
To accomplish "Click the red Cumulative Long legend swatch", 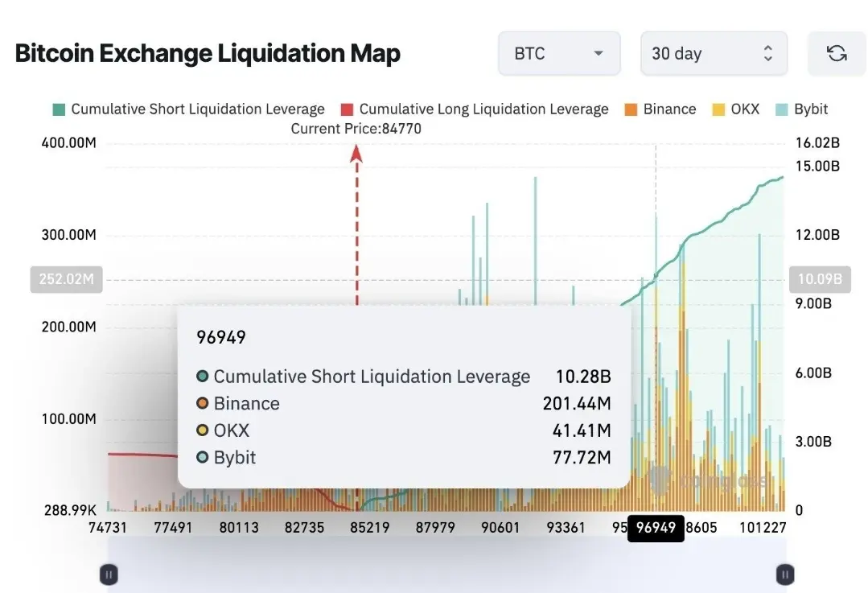I will tap(347, 109).
